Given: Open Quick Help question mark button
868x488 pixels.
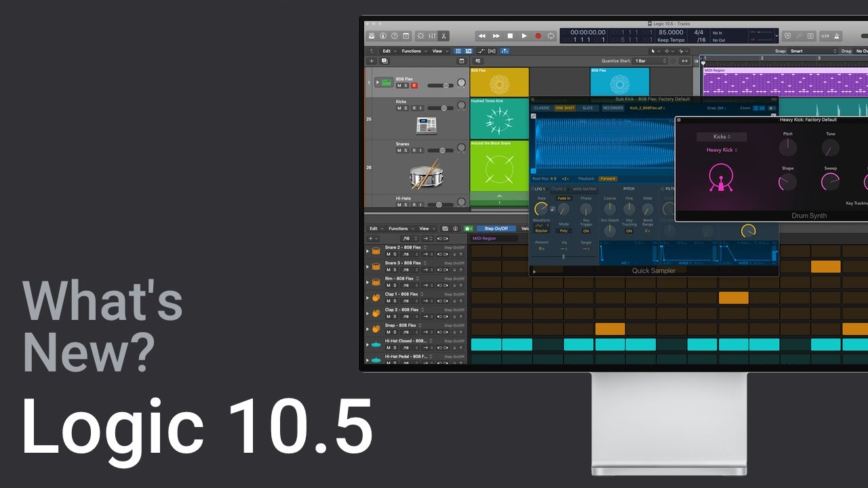Looking at the screenshot, I should click(x=394, y=36).
